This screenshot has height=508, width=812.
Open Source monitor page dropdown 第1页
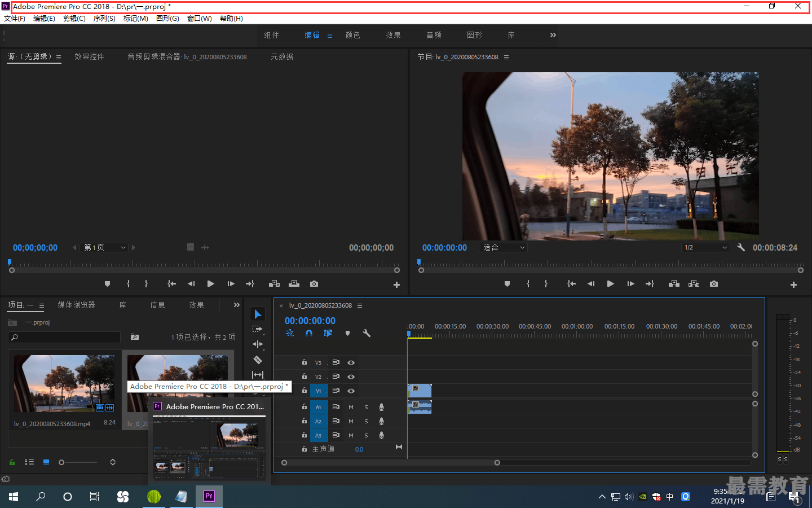point(105,247)
